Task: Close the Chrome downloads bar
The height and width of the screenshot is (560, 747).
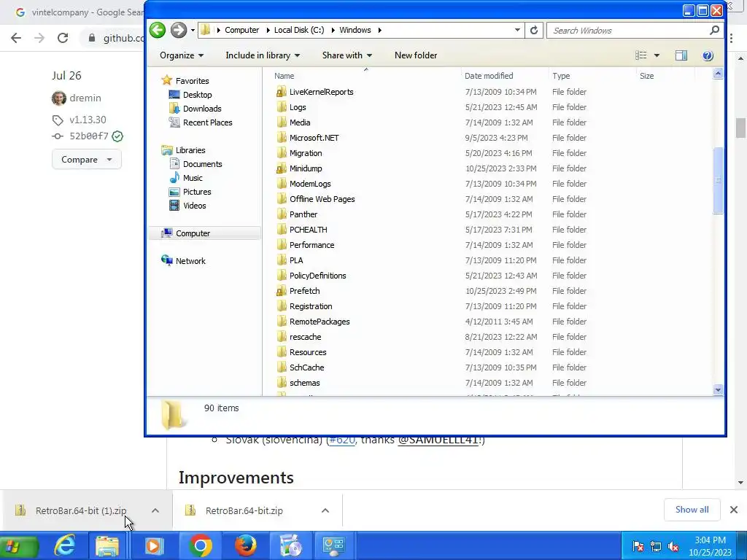Action: (734, 510)
